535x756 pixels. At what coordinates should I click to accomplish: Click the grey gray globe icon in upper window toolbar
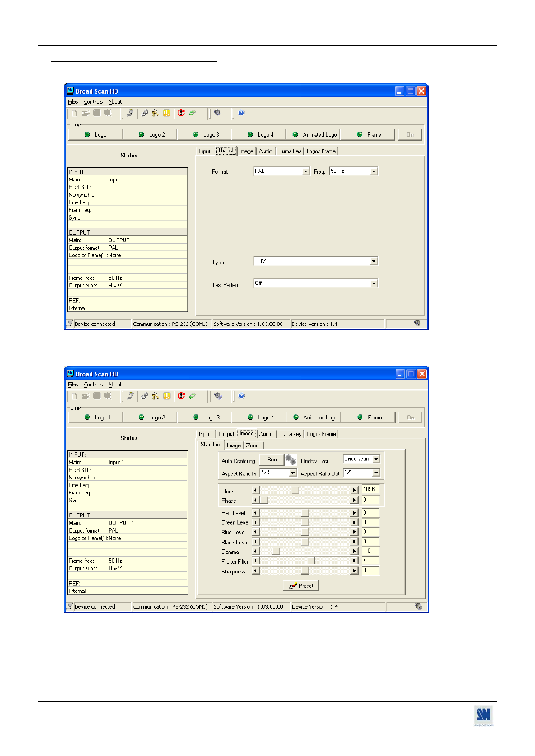(217, 113)
